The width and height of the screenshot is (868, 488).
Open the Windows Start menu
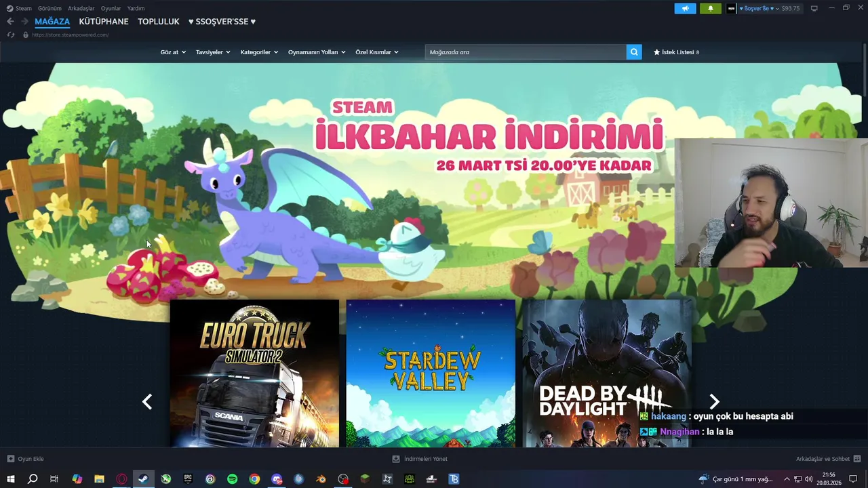11,479
